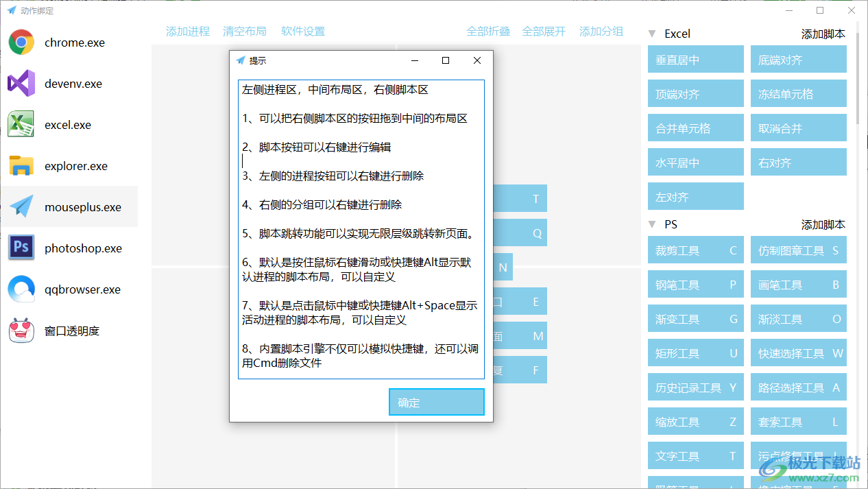
Task: Click the 画笔工具 B script button
Action: 799,284
